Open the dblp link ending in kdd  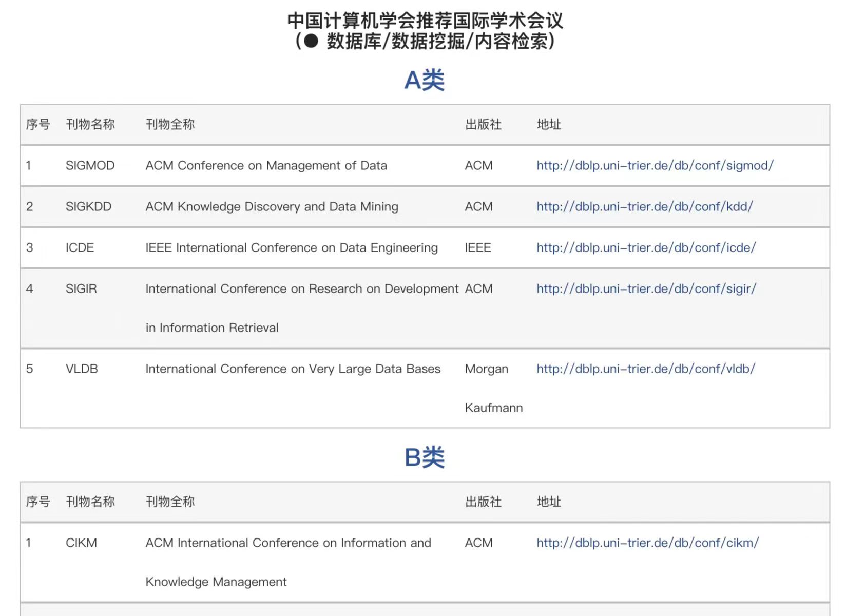[x=644, y=206]
